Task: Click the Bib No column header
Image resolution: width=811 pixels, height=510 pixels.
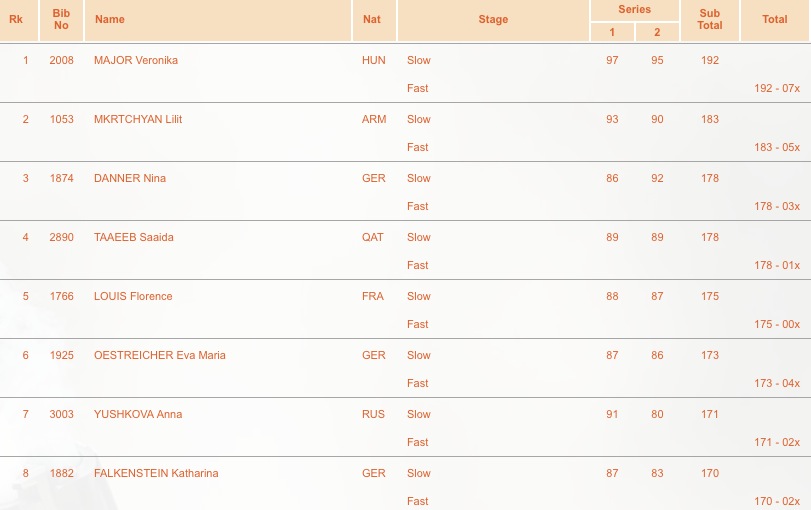Action: pos(61,19)
